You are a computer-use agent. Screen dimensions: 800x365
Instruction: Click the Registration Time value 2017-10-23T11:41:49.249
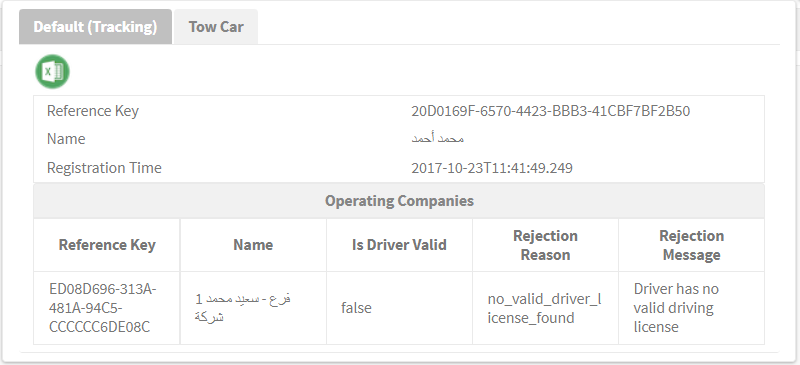[492, 168]
